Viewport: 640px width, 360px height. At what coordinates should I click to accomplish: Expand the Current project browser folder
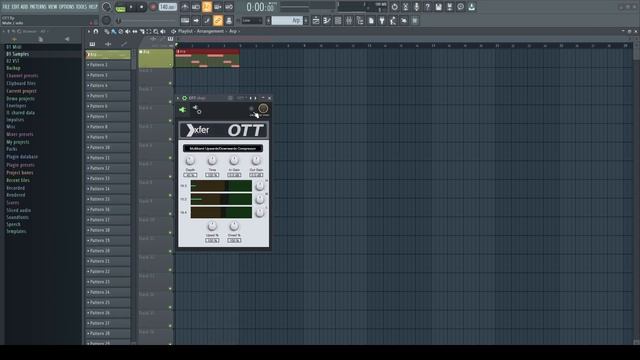point(21,91)
